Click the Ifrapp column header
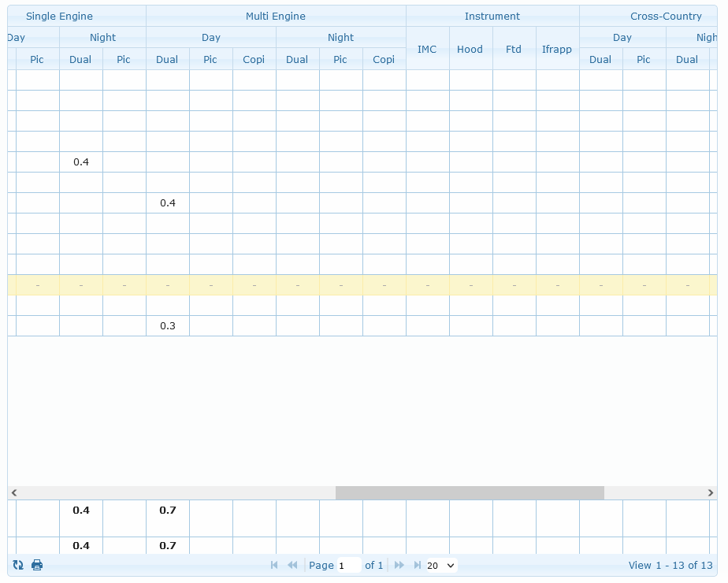Image resolution: width=728 pixels, height=583 pixels. 557,49
